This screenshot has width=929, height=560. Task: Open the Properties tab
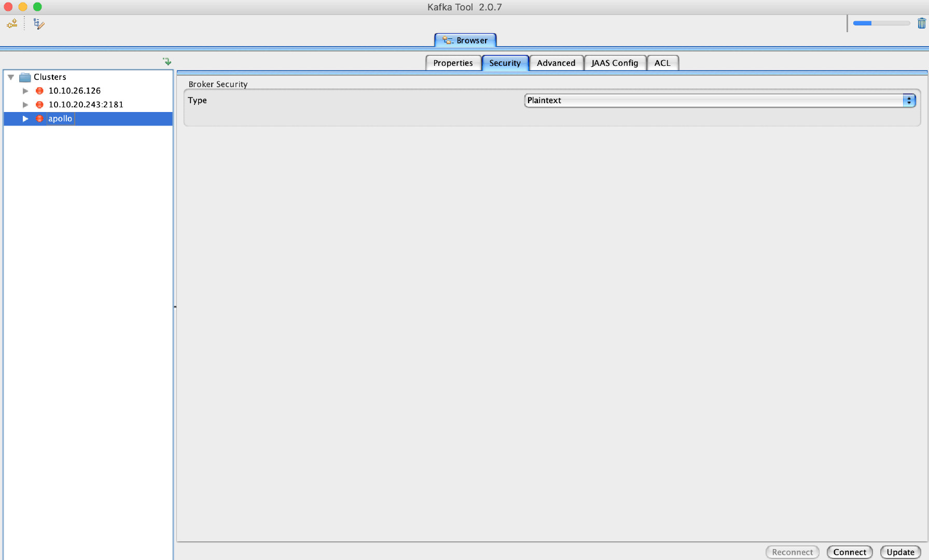pos(453,63)
